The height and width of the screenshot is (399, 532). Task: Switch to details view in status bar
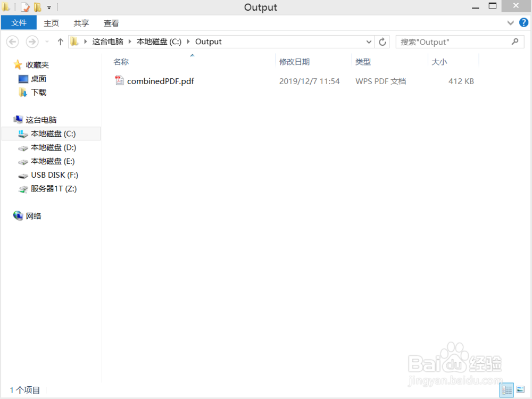click(x=508, y=390)
